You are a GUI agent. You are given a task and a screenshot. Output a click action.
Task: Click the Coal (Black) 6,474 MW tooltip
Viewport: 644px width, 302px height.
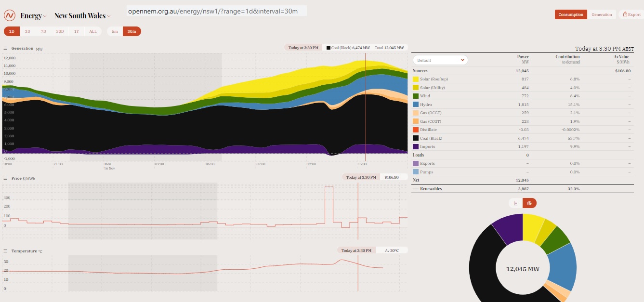[x=348, y=48]
